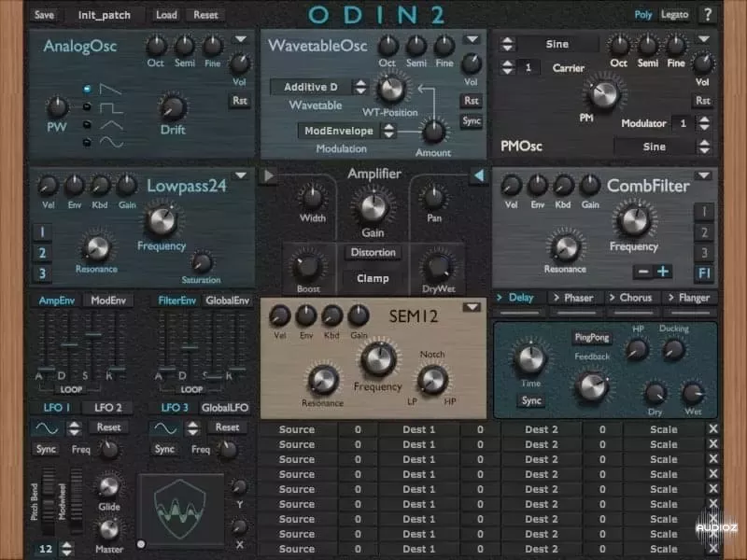This screenshot has width=747, height=560.
Task: Click the SEM12 Notch LP/HP knob
Action: click(x=432, y=380)
